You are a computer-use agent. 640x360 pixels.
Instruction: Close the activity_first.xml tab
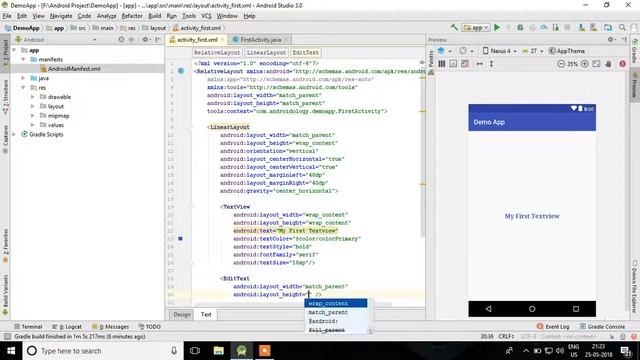(222, 40)
